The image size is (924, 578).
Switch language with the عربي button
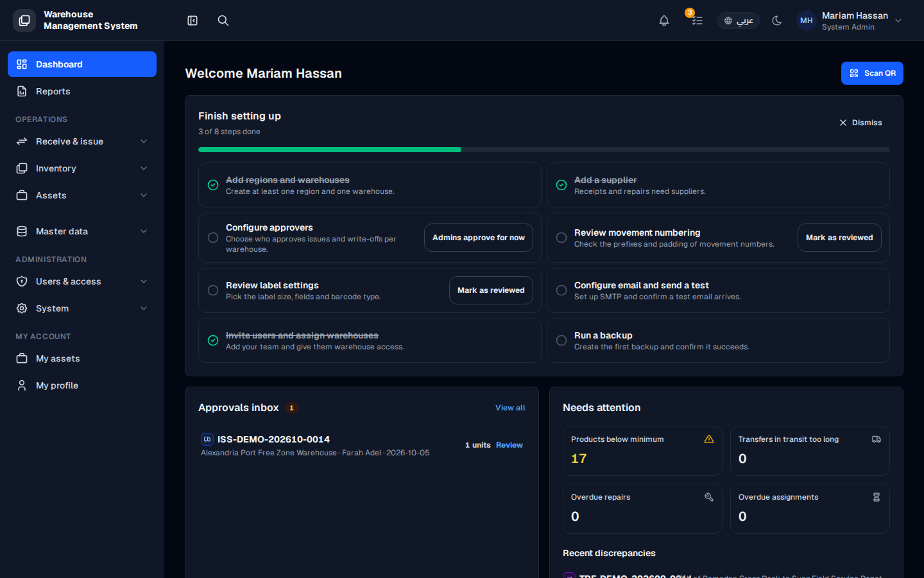pyautogui.click(x=739, y=21)
